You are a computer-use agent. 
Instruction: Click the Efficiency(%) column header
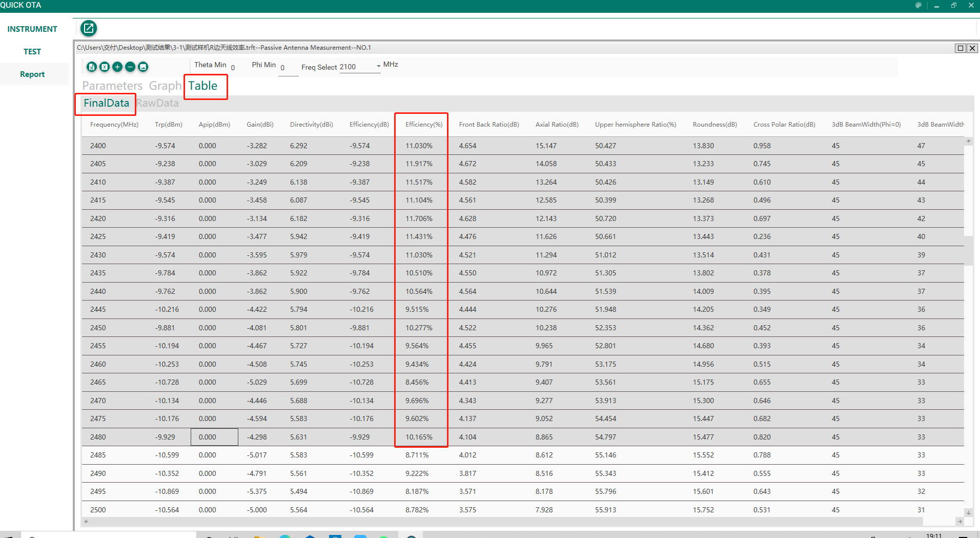pos(424,125)
